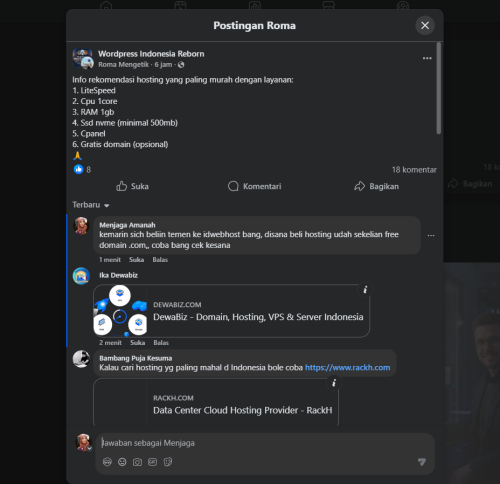Open Wordpress Indonesia Reborn group avatar

click(83, 58)
